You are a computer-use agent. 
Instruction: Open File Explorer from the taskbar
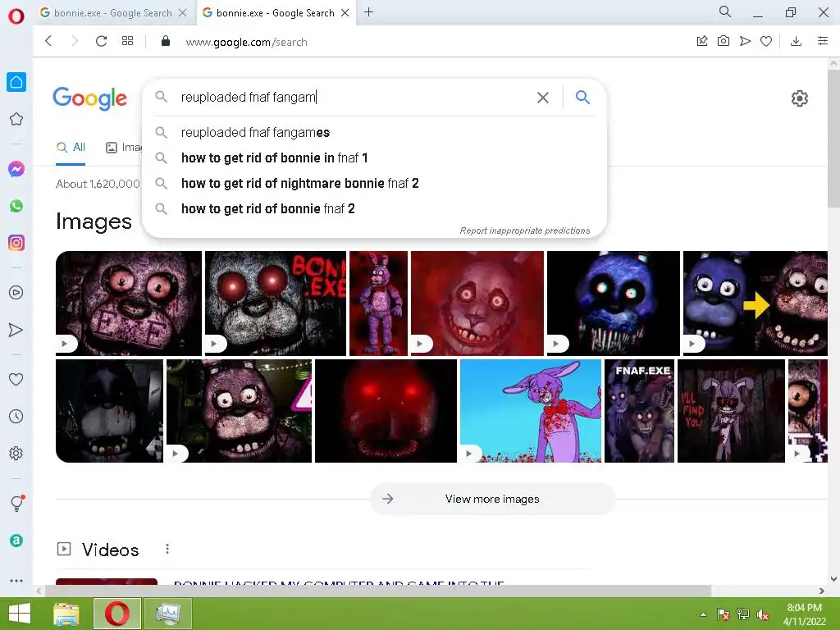66,614
